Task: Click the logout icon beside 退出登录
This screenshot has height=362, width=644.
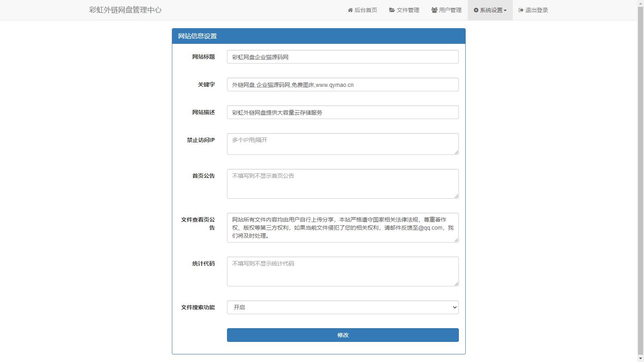Action: point(520,10)
